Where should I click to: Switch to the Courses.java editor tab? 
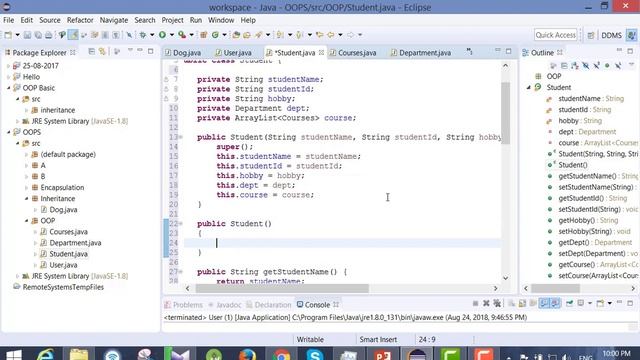coord(354,53)
